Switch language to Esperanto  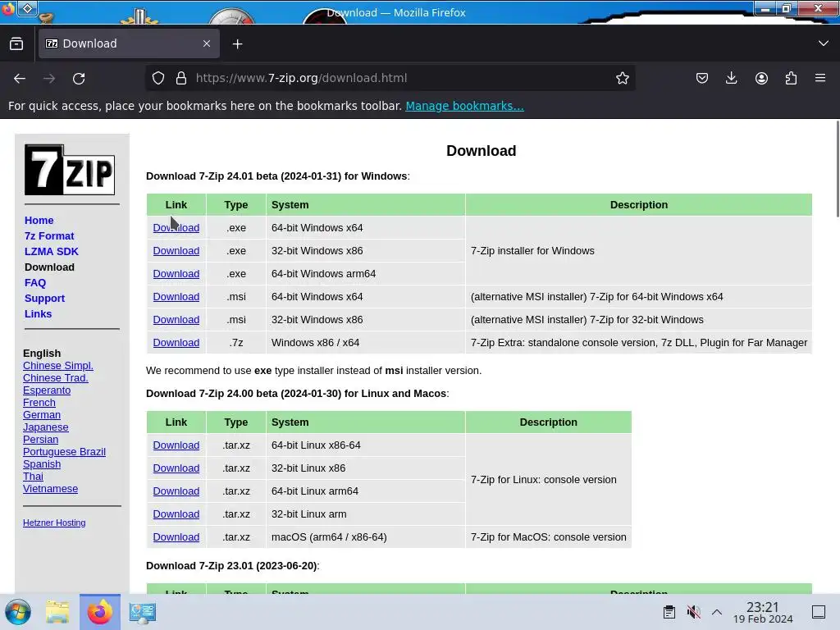coord(47,390)
